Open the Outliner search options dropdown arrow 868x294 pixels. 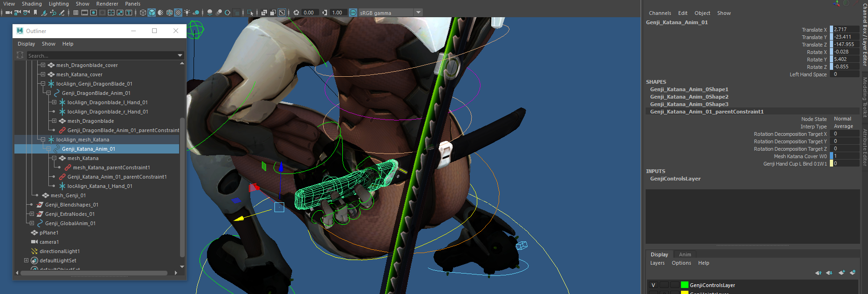pyautogui.click(x=180, y=55)
